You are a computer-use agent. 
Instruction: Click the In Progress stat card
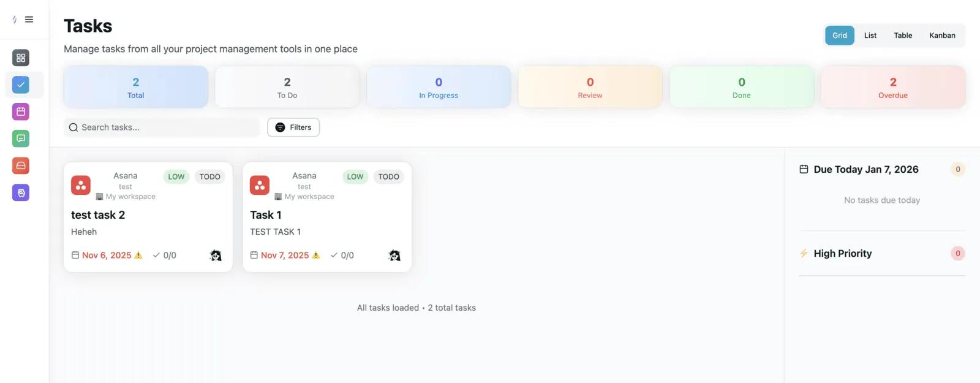point(439,87)
